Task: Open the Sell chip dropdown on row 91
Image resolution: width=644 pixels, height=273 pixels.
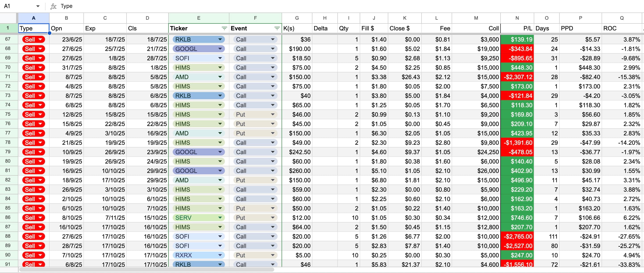Action: pyautogui.click(x=40, y=264)
